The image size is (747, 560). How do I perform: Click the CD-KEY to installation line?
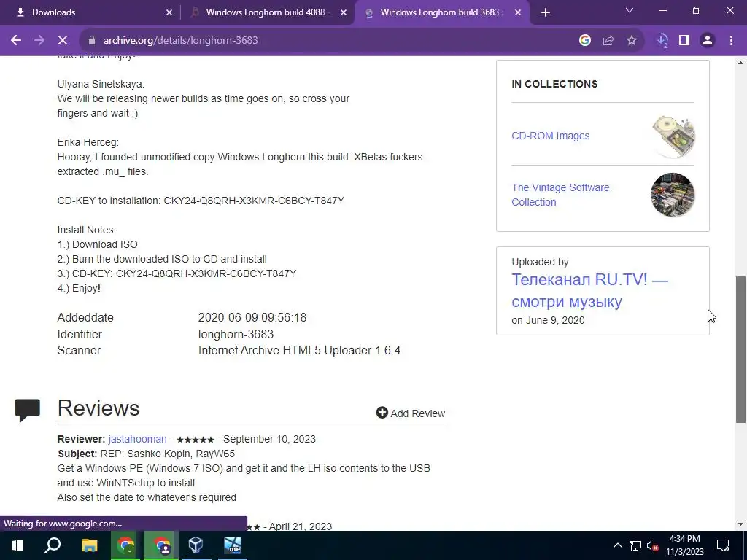(201, 201)
